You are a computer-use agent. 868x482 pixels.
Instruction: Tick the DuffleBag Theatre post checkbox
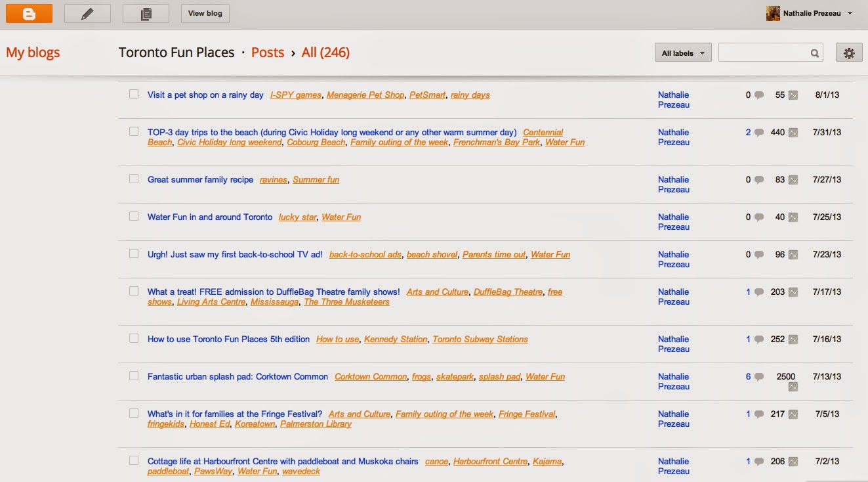coord(134,291)
